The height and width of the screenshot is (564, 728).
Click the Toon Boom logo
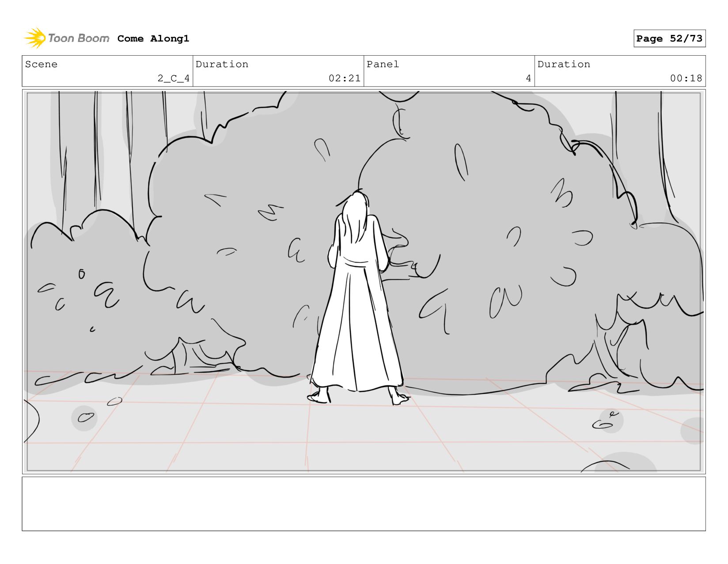point(66,38)
